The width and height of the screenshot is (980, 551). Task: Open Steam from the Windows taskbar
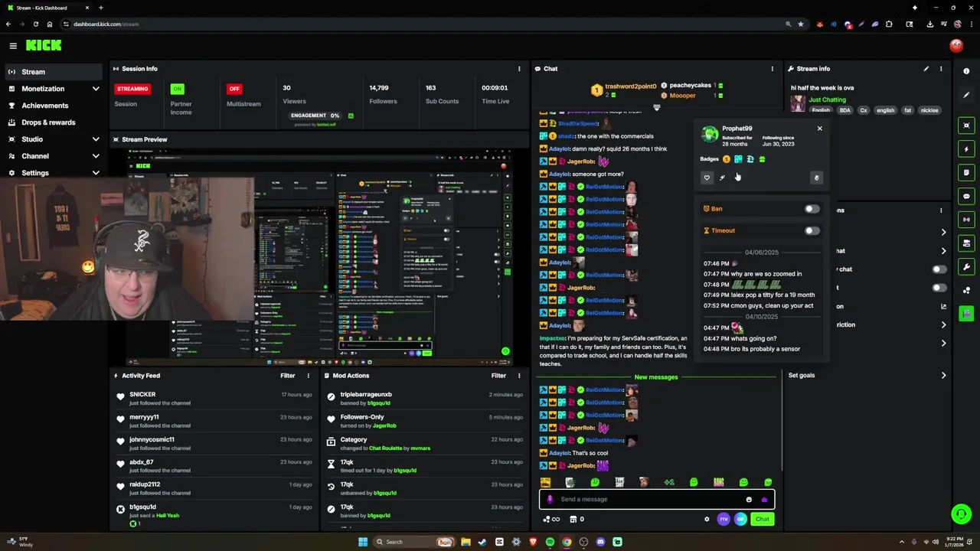pos(482,542)
